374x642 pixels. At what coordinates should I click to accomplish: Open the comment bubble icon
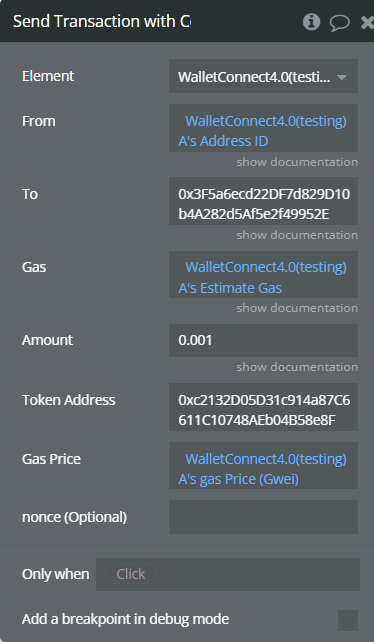click(340, 23)
